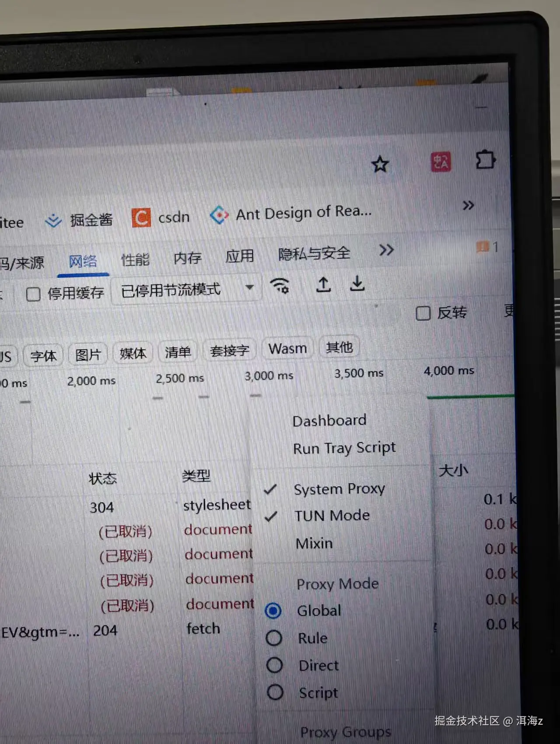The height and width of the screenshot is (744, 560).
Task: Filter requests by 套接字 type
Action: coord(230,350)
